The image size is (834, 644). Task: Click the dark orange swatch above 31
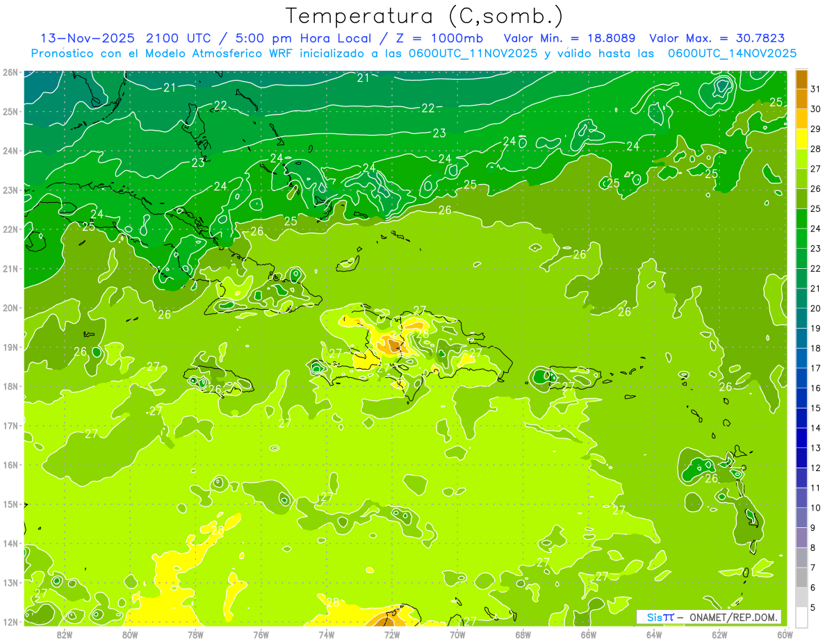tap(802, 79)
